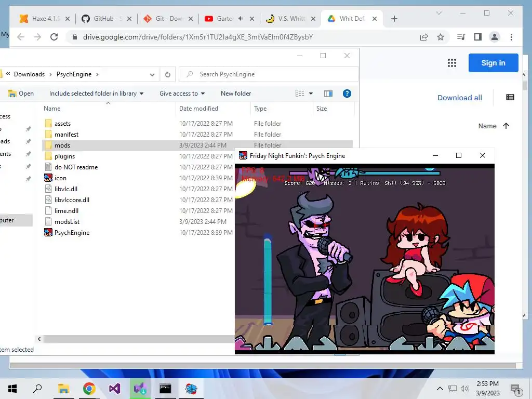532x399 pixels.
Task: Click Open in Explorer toolbar
Action: (21, 94)
